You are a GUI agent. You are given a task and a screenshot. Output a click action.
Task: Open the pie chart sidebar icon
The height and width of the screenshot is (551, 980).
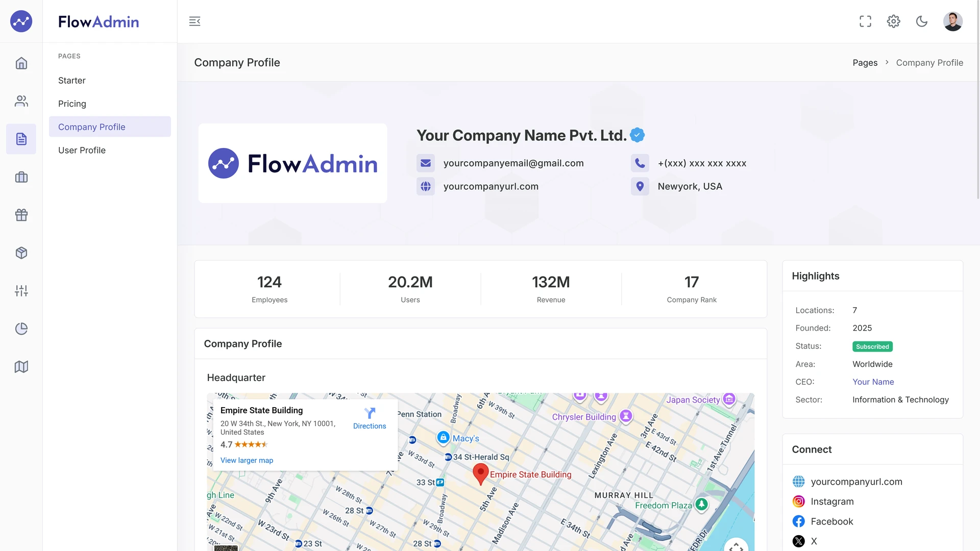21,329
